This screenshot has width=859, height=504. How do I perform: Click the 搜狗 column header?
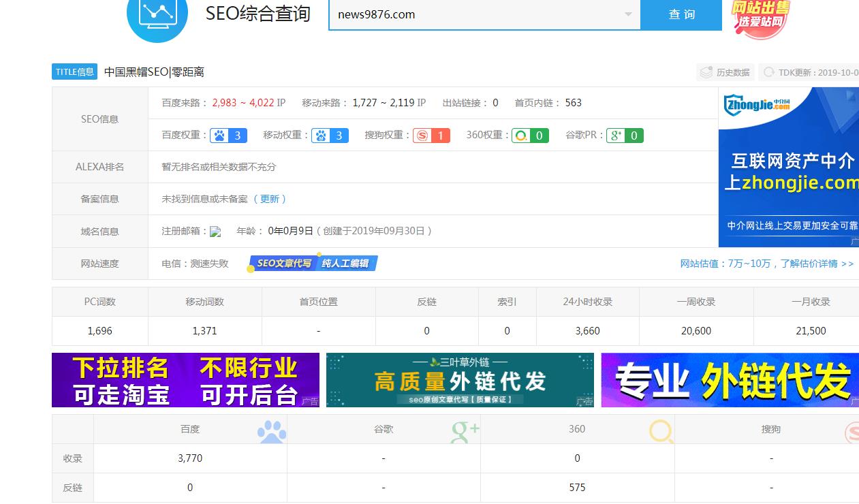[x=771, y=429]
